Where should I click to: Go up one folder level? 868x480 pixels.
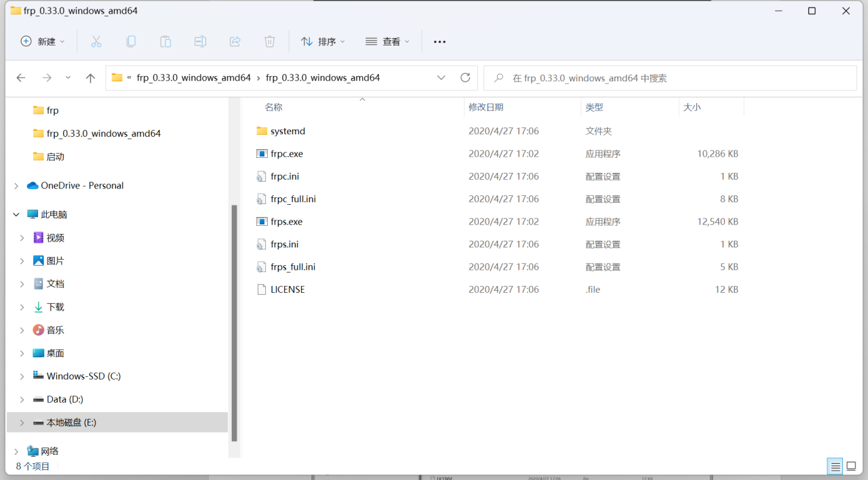tap(90, 78)
